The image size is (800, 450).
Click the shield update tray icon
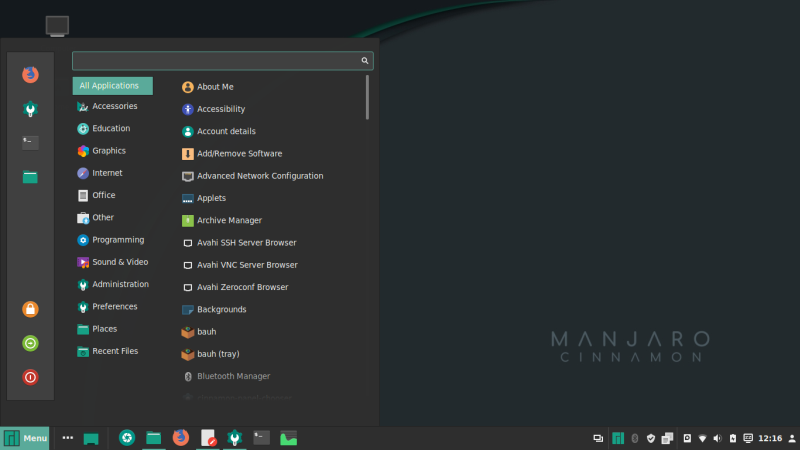click(x=651, y=438)
